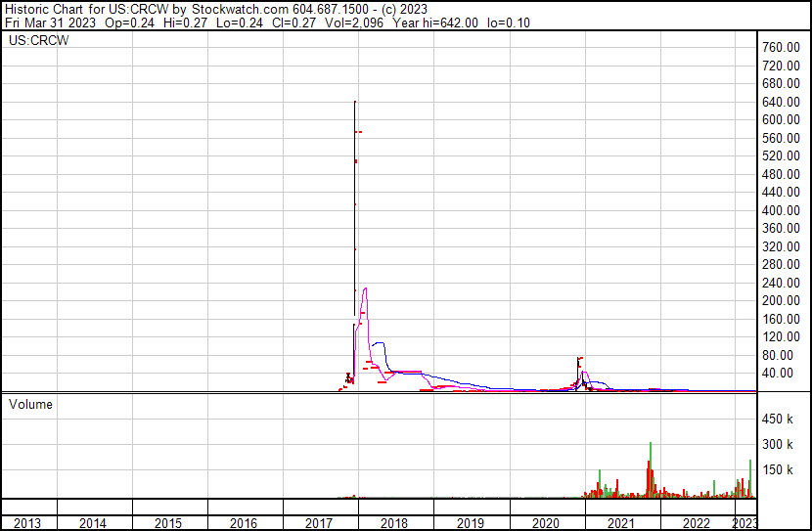Click the tallest volume bar in late 2021
The height and width of the screenshot is (531, 812).
click(x=650, y=443)
